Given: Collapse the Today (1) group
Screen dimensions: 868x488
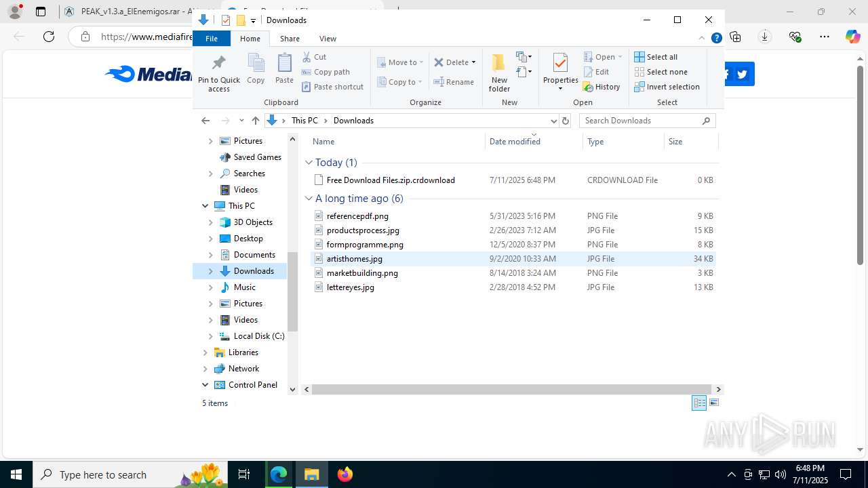Looking at the screenshot, I should (x=309, y=163).
